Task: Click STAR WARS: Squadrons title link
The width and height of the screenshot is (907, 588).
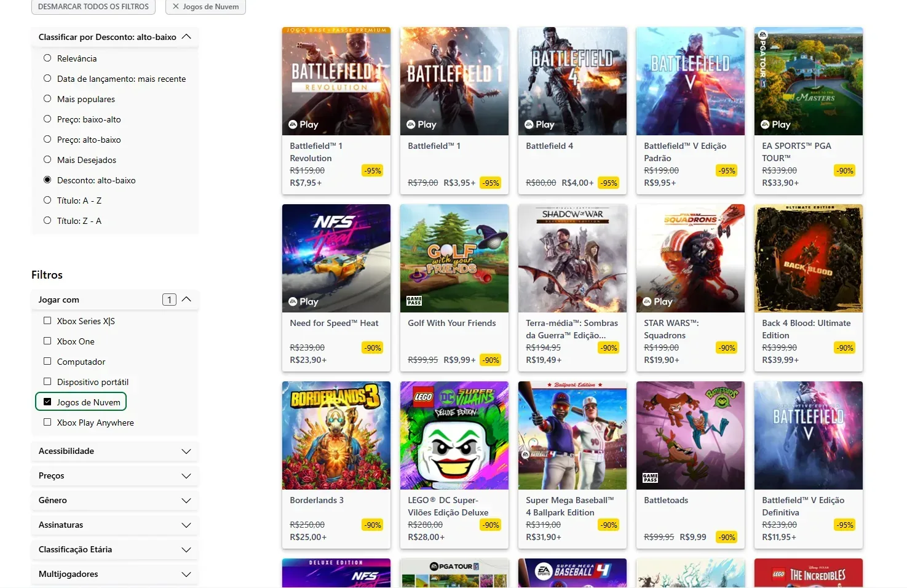Action: [671, 329]
